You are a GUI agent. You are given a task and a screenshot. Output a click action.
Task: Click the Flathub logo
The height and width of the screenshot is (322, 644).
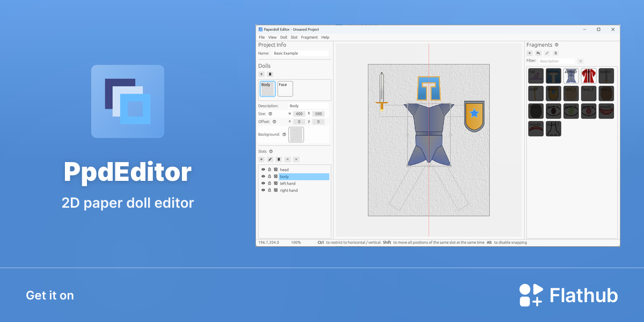point(568,295)
